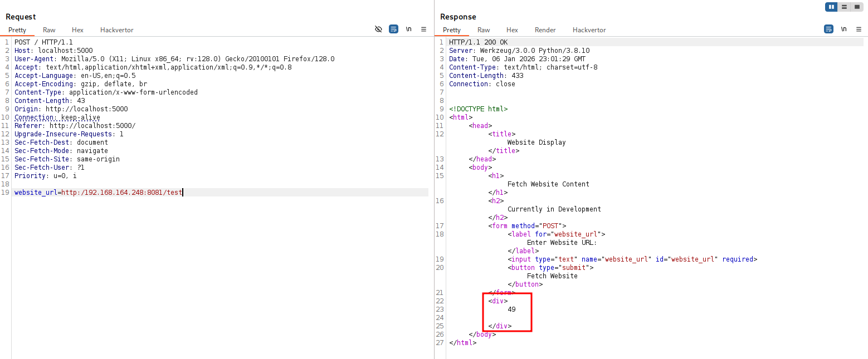
Task: Switch to the Request Raw tab
Action: (49, 30)
